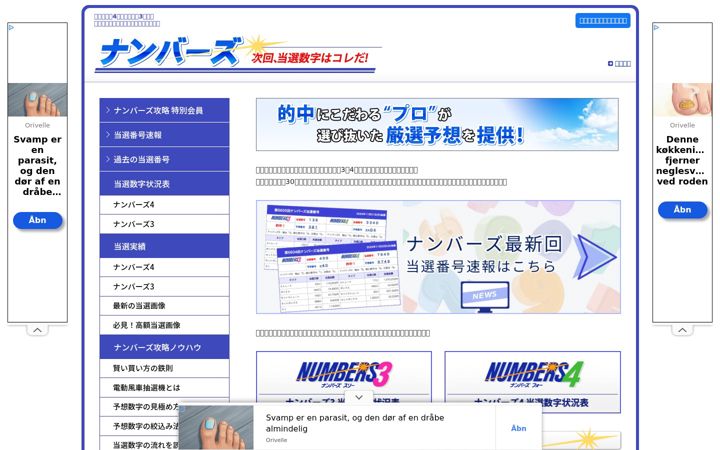
Task: Open ナンバーズ最新回 当選番号速報 banner
Action: [439, 257]
